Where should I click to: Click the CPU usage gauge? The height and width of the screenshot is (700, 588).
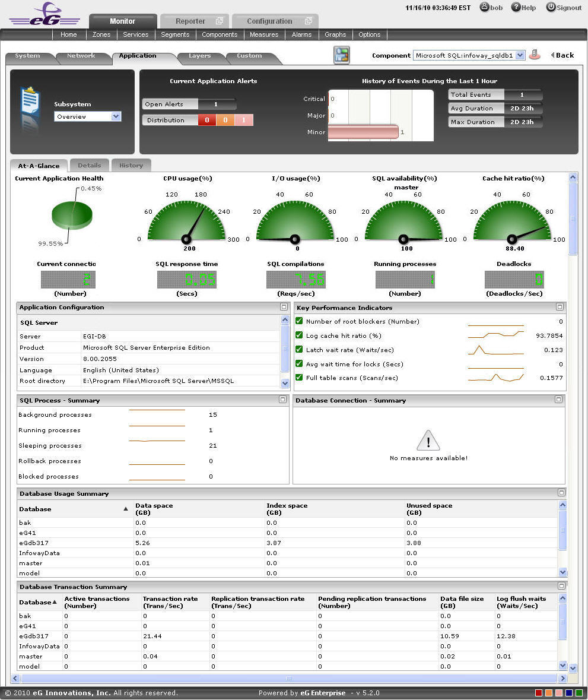point(186,221)
